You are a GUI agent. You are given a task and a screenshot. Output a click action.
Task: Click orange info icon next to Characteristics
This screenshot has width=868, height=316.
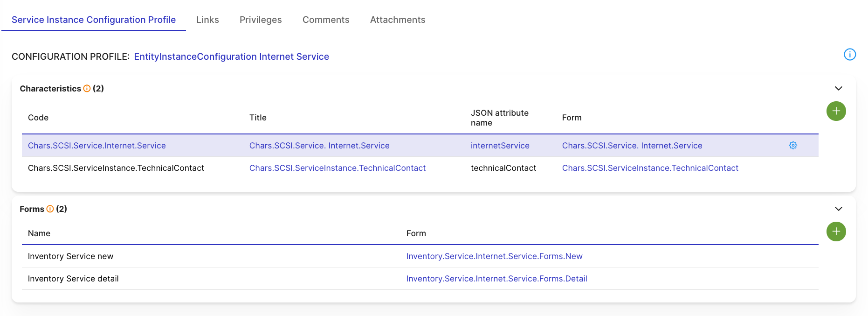[87, 89]
